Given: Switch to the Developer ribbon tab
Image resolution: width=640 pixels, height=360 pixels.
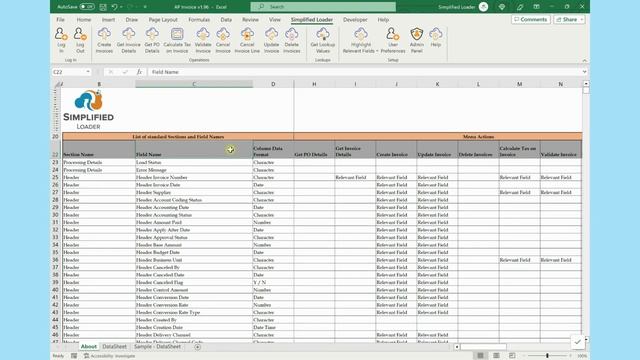Looking at the screenshot, I should tap(355, 20).
